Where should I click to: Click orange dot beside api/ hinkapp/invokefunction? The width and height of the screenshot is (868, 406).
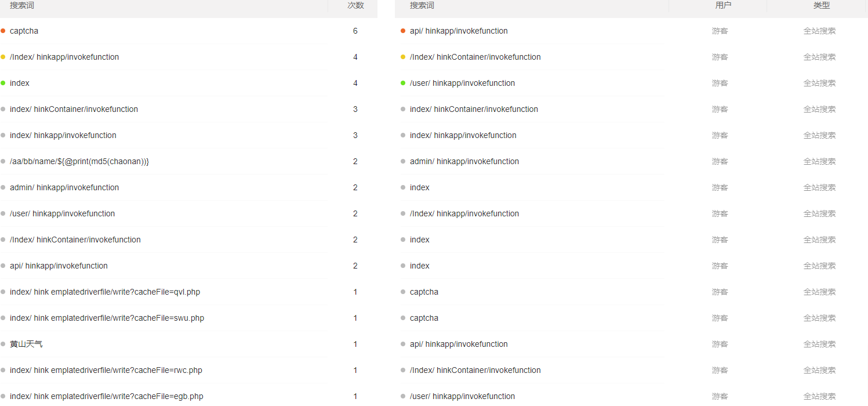(x=403, y=31)
